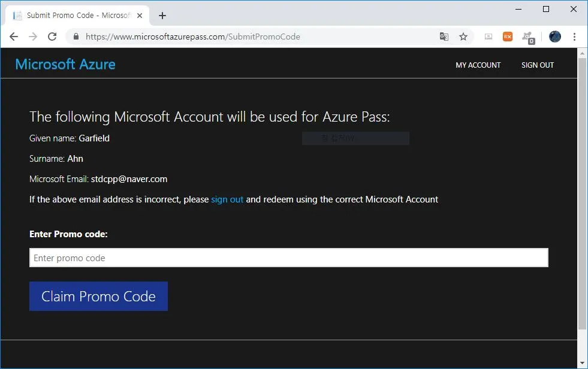
Task: Click the orange EX extension icon
Action: [x=508, y=37]
